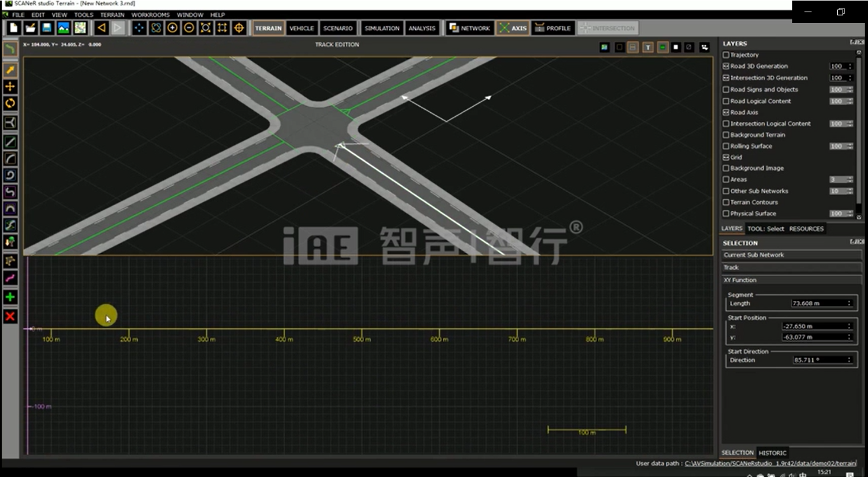Click the Road 3D Generation opacity stepper
Image resolution: width=868 pixels, height=478 pixels.
click(x=850, y=66)
